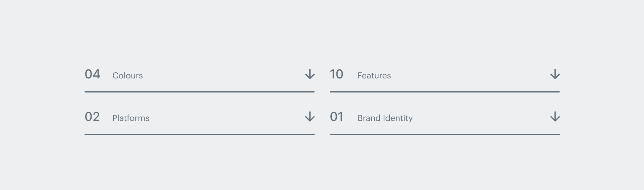This screenshot has height=190, width=644.
Task: Select the Brand Identity text label
Action: pyautogui.click(x=385, y=118)
